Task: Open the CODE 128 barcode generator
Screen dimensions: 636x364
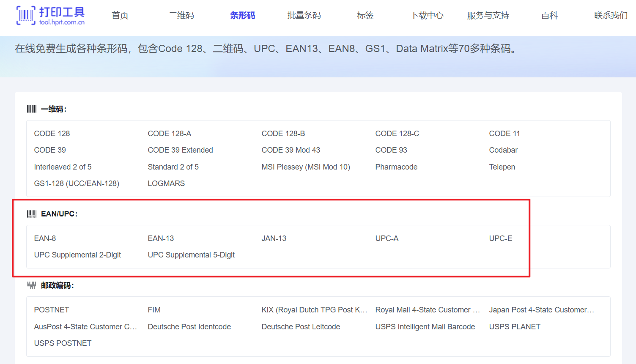Action: pos(52,134)
